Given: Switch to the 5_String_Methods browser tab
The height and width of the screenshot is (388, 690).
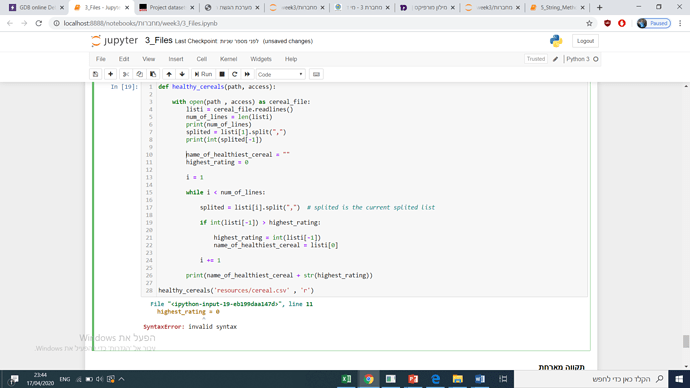Looking at the screenshot, I should tap(558, 7).
